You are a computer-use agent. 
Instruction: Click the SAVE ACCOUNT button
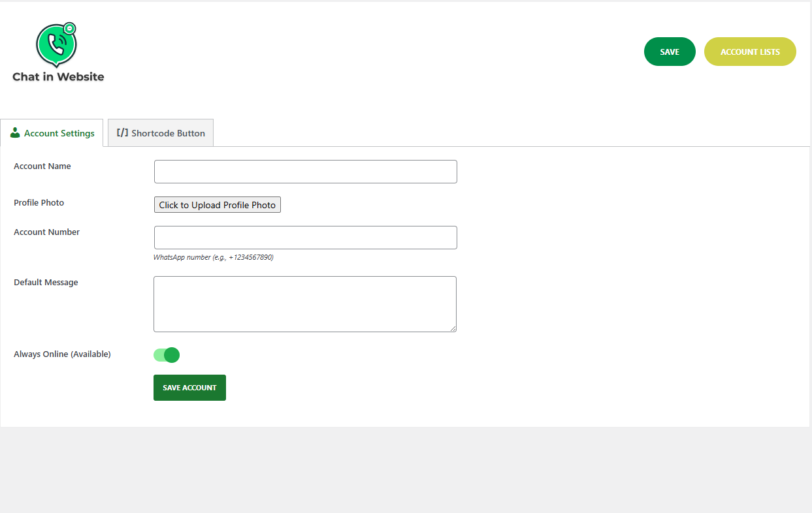189,388
